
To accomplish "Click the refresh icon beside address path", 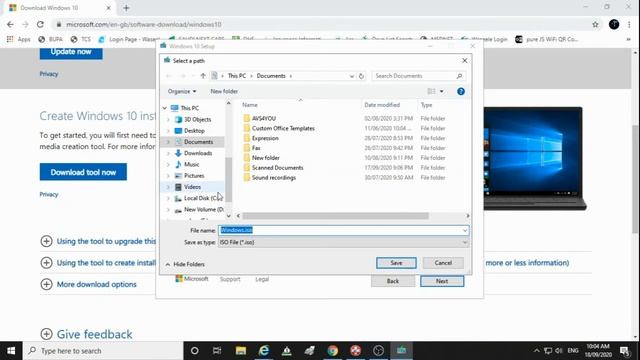I will pyautogui.click(x=361, y=76).
